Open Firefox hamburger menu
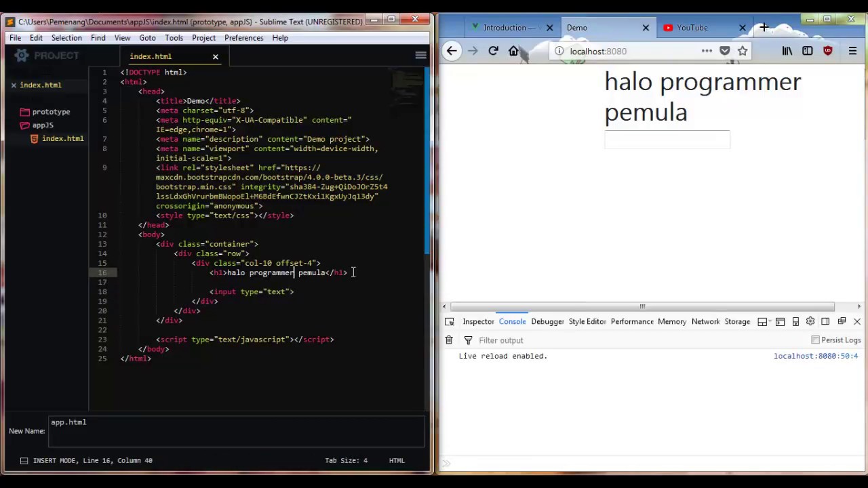868x488 pixels. pos(852,51)
